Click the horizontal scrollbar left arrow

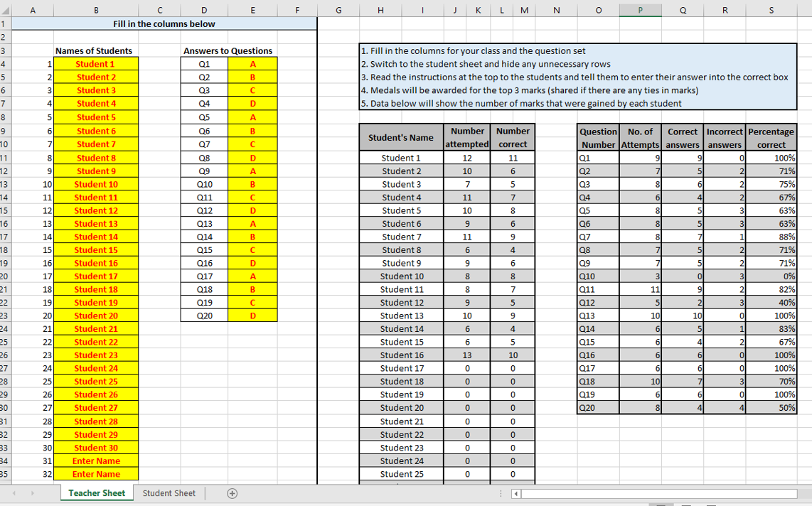[515, 492]
